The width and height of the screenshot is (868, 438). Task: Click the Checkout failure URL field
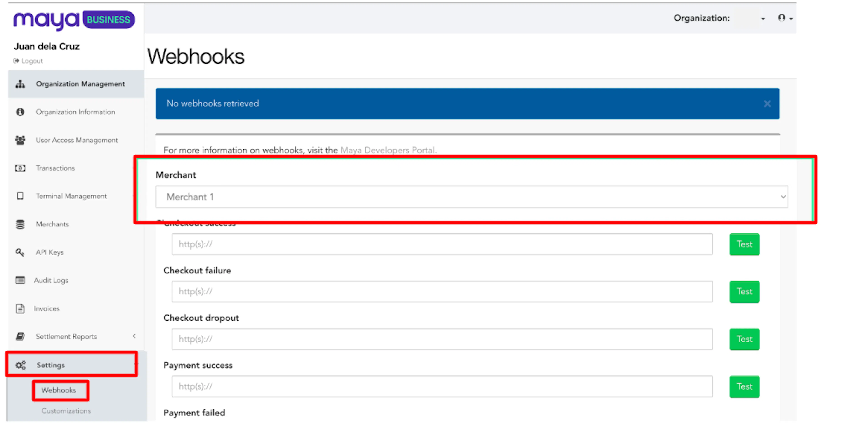point(442,292)
